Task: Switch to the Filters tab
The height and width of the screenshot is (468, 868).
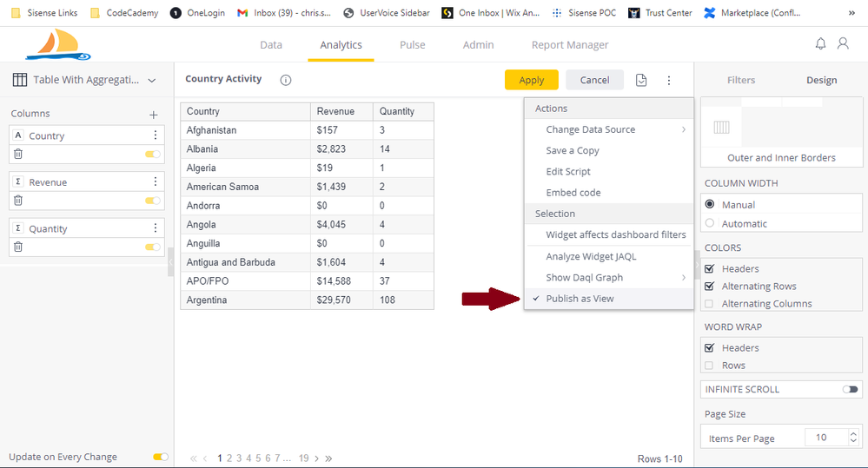Action: pos(740,80)
